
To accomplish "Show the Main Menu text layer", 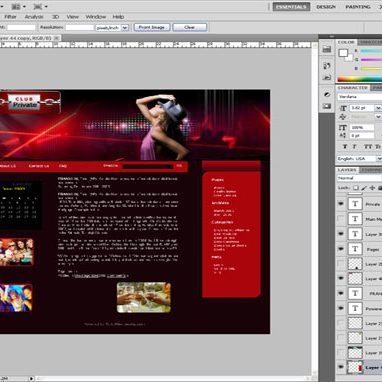I will point(341,219).
